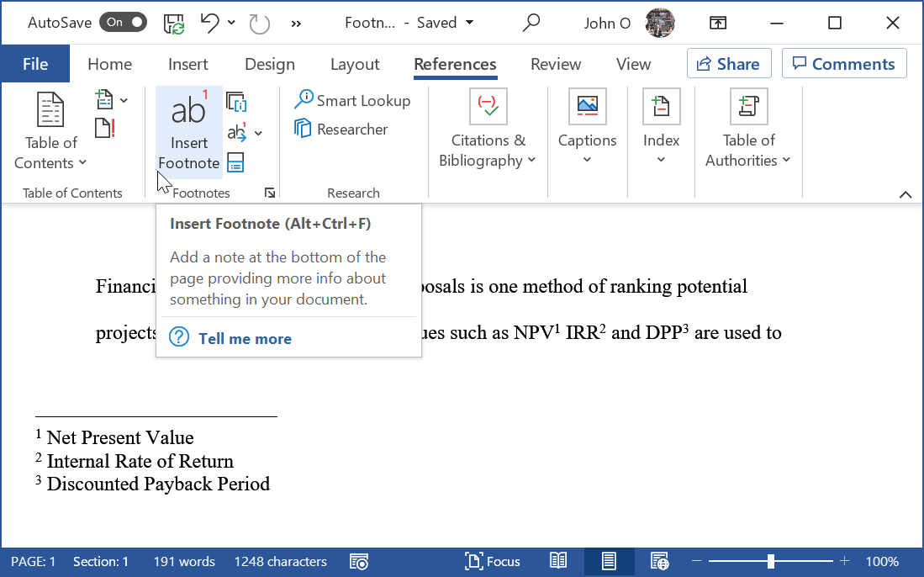Click the Show Notes icon
Viewport: 924px width, 577px height.
(236, 163)
